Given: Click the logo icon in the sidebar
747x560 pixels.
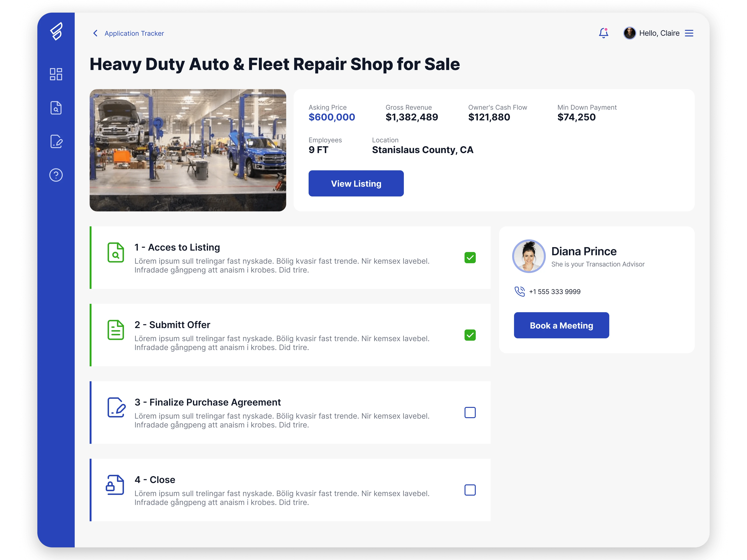Looking at the screenshot, I should tap(56, 31).
